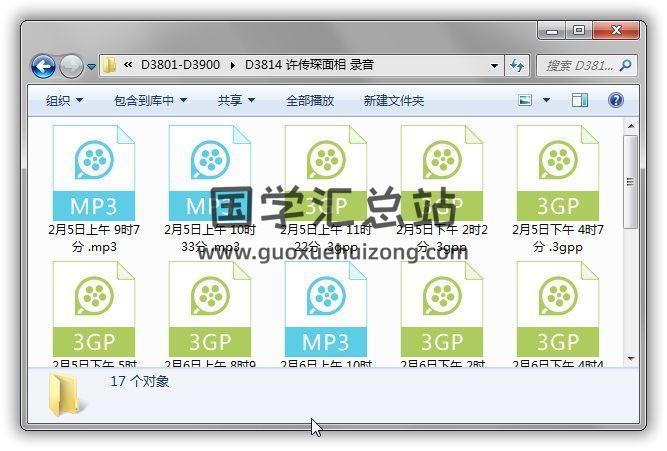Viewport: 667px width, 451px height.
Task: Select file 2月5日上午 10时33分 .mp3
Action: pyautogui.click(x=210, y=189)
